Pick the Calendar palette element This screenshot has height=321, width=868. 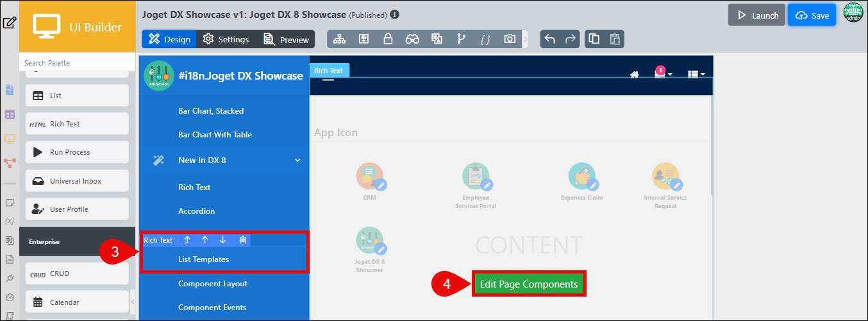point(77,302)
